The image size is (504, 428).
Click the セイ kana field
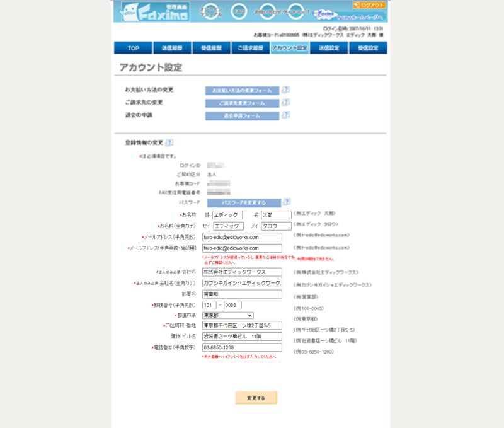click(x=228, y=226)
